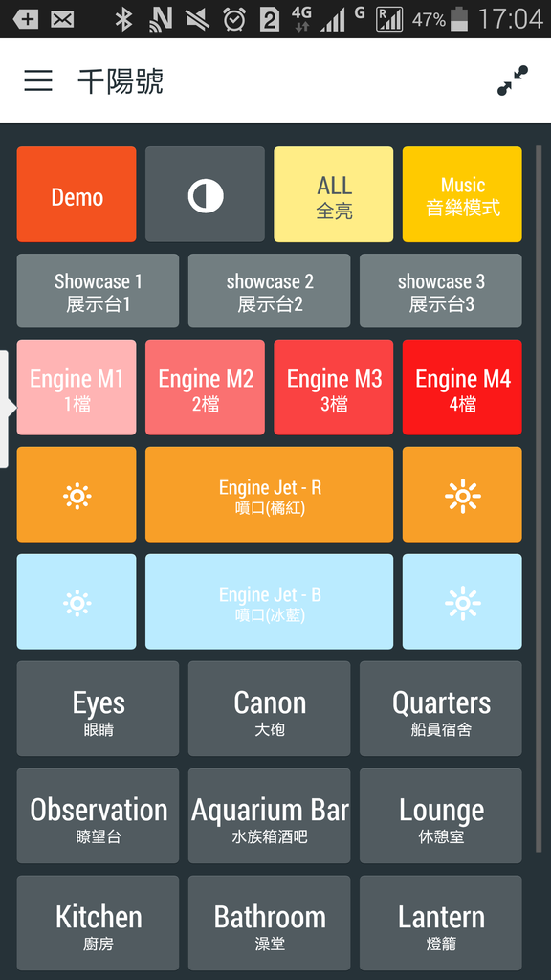Activate the Music mode tile
Image resolution: width=551 pixels, height=980 pixels.
(x=462, y=194)
